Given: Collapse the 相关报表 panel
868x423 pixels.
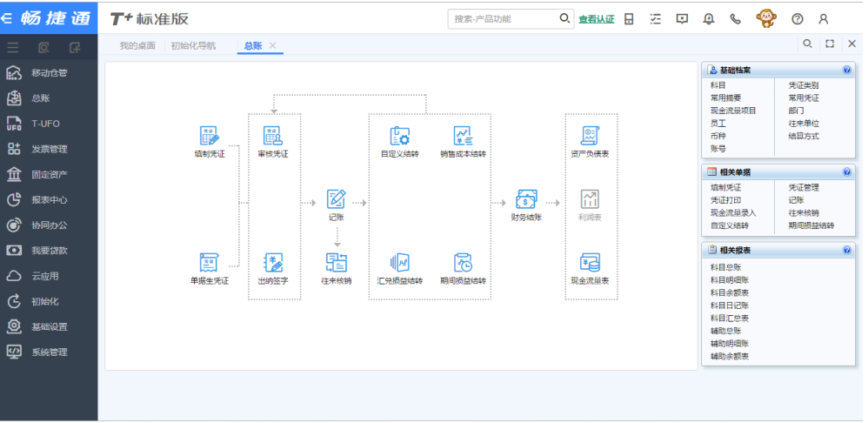Looking at the screenshot, I should 846,250.
